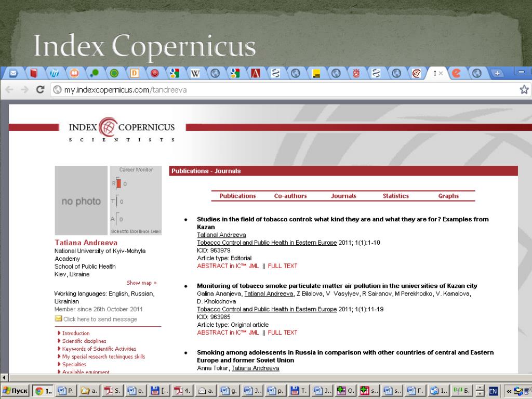The height and width of the screenshot is (399, 532).
Task: Click the envelope icon to send a message
Action: (58, 318)
